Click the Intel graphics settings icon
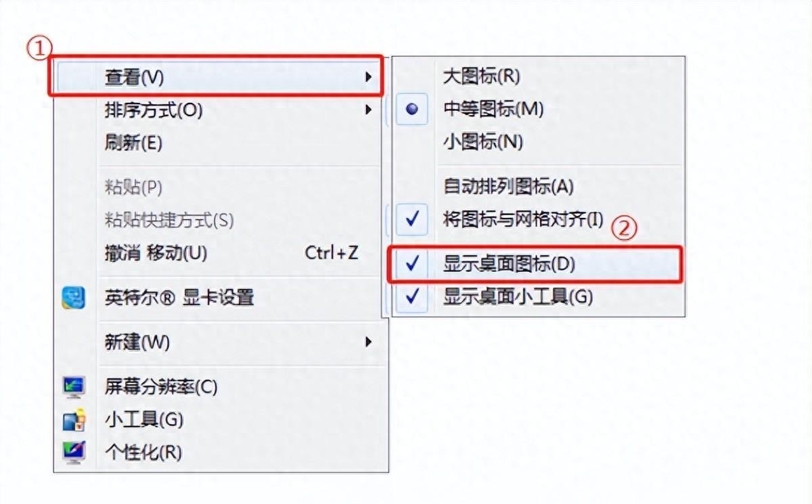The width and height of the screenshot is (812, 504). [x=73, y=298]
